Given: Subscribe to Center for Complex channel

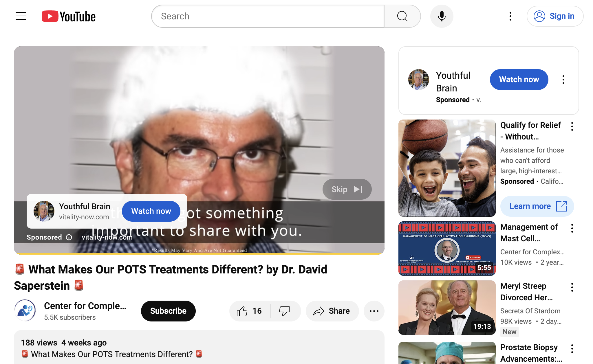Looking at the screenshot, I should click(168, 311).
